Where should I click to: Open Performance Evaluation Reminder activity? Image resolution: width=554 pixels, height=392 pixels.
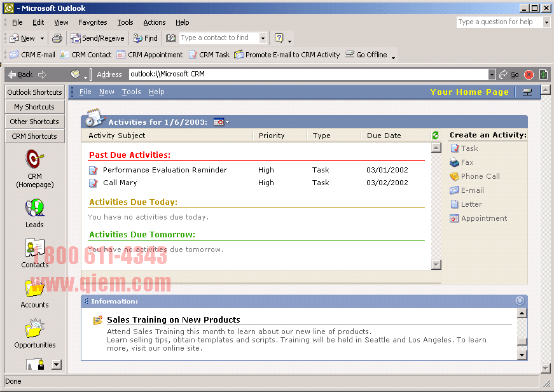click(165, 170)
